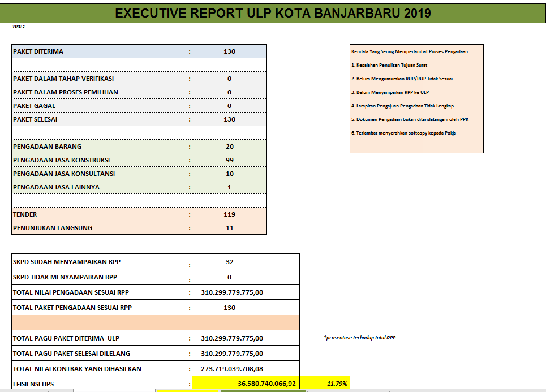Screen dimensions: 546x392
Task: Select the PENUNJUKAN LANGSUNG value 11
Action: pyautogui.click(x=229, y=228)
